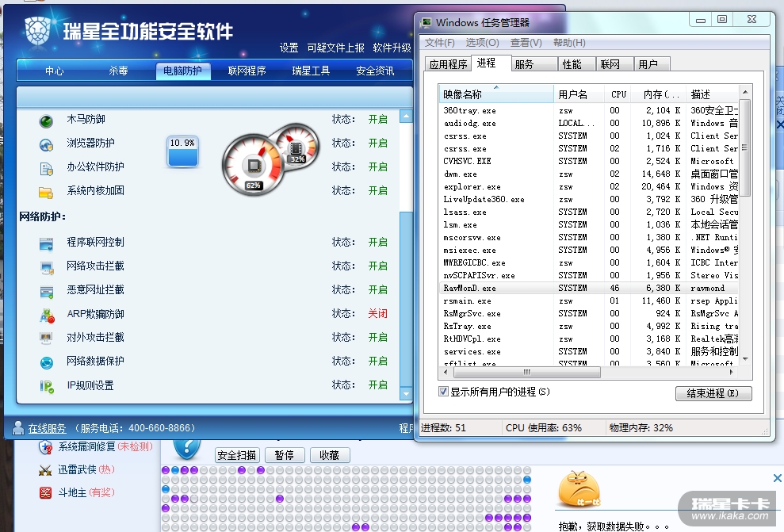
Task: Click process list scroll-down arrow
Action: (745, 359)
